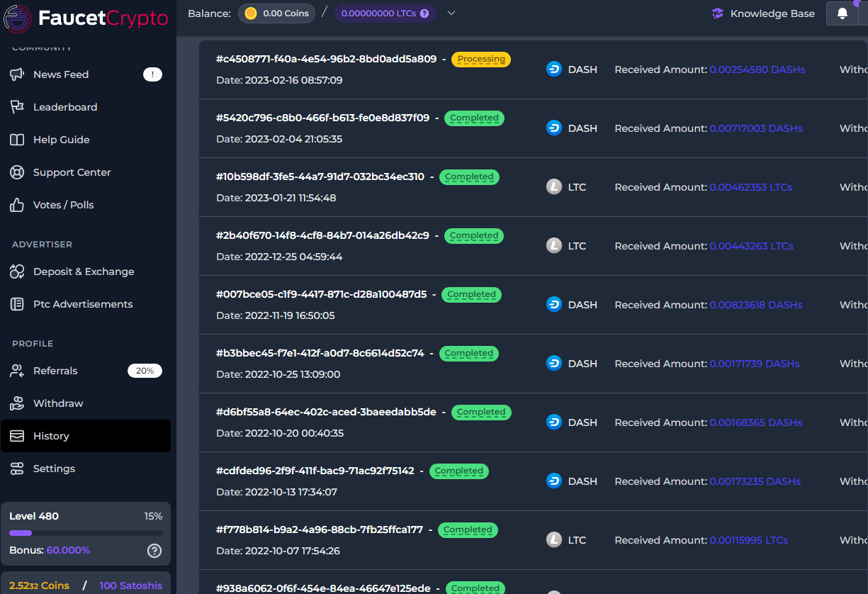Open Ptc Advertisements page
This screenshot has height=594, width=868.
point(86,304)
